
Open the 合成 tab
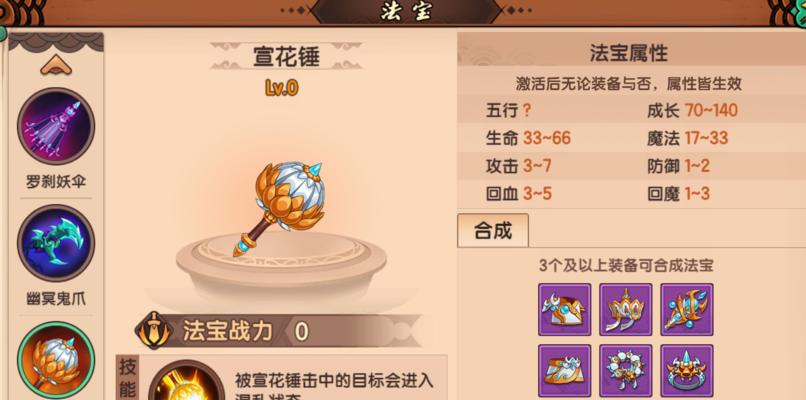(493, 231)
